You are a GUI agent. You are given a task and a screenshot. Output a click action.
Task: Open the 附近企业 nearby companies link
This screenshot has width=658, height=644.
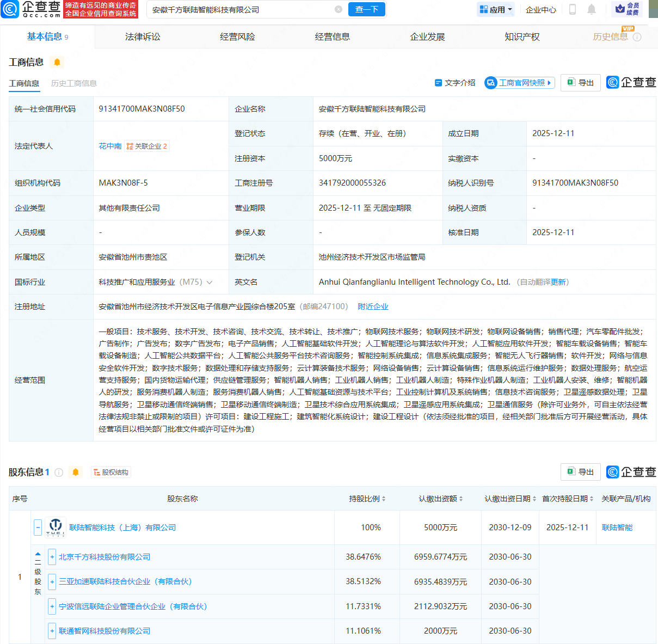(373, 306)
